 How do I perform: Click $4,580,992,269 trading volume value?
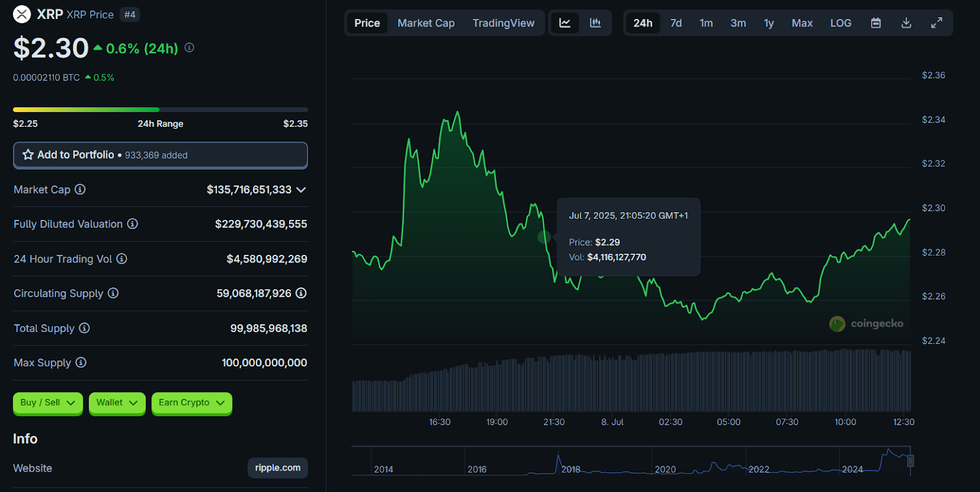[267, 259]
